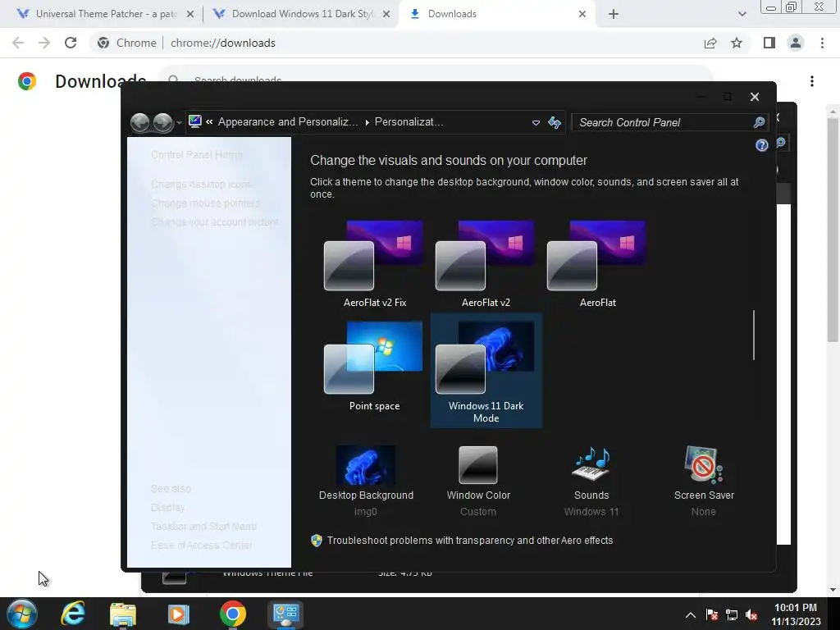Screen dimensions: 840x630
Task: Open Control Panel Home link
Action: click(x=196, y=155)
